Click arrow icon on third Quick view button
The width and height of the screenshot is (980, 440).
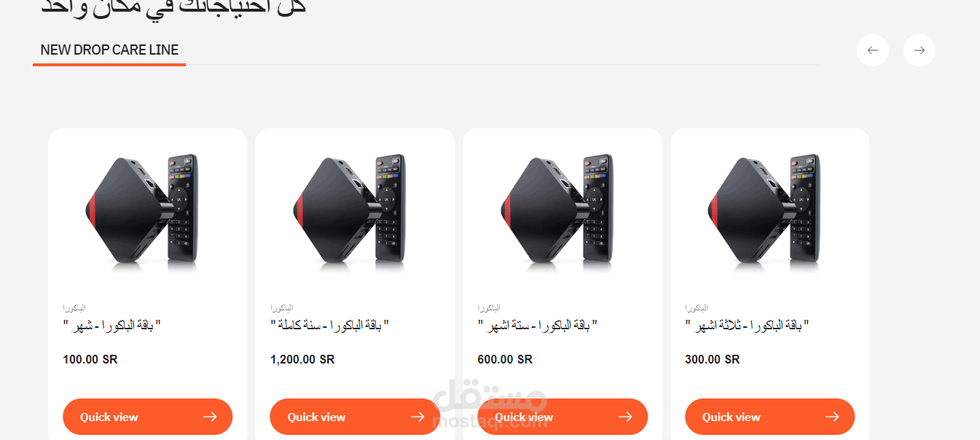625,417
